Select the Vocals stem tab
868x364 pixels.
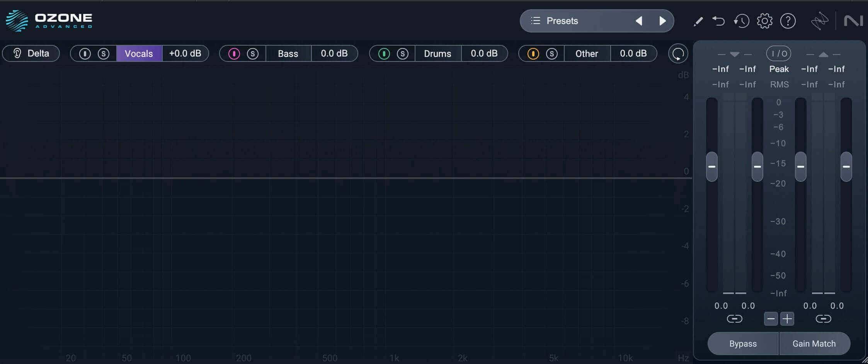139,53
